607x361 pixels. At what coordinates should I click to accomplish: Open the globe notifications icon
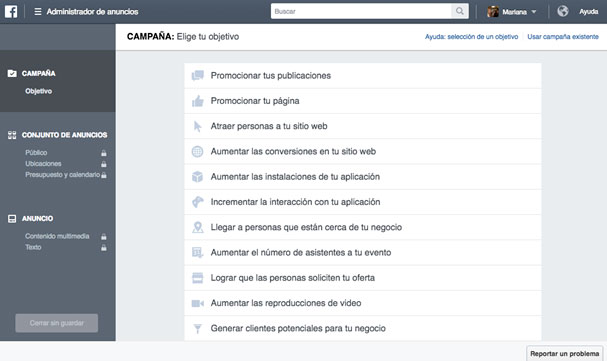562,11
